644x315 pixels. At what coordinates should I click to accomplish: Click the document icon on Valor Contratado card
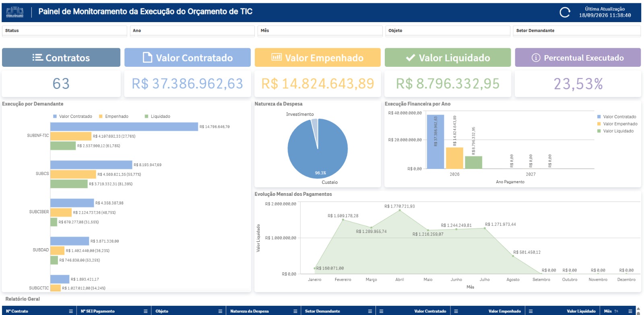148,58
